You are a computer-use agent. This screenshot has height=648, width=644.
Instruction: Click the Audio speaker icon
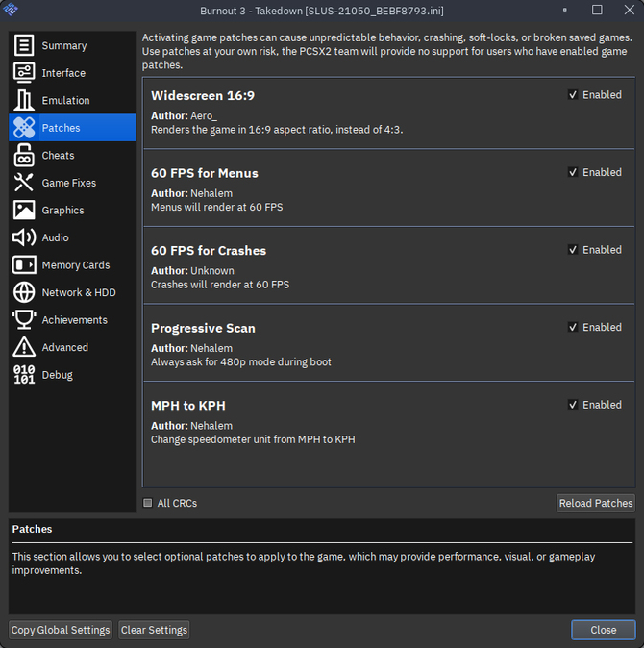click(24, 237)
